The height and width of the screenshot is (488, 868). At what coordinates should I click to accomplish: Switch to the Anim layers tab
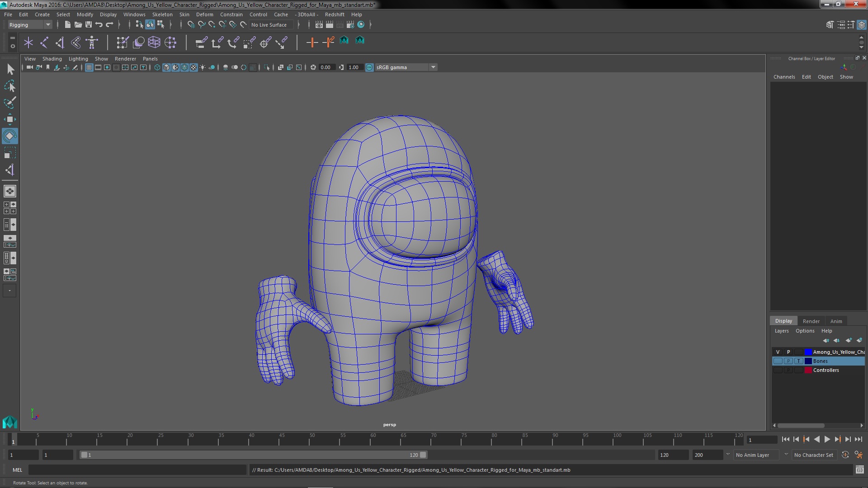click(836, 321)
